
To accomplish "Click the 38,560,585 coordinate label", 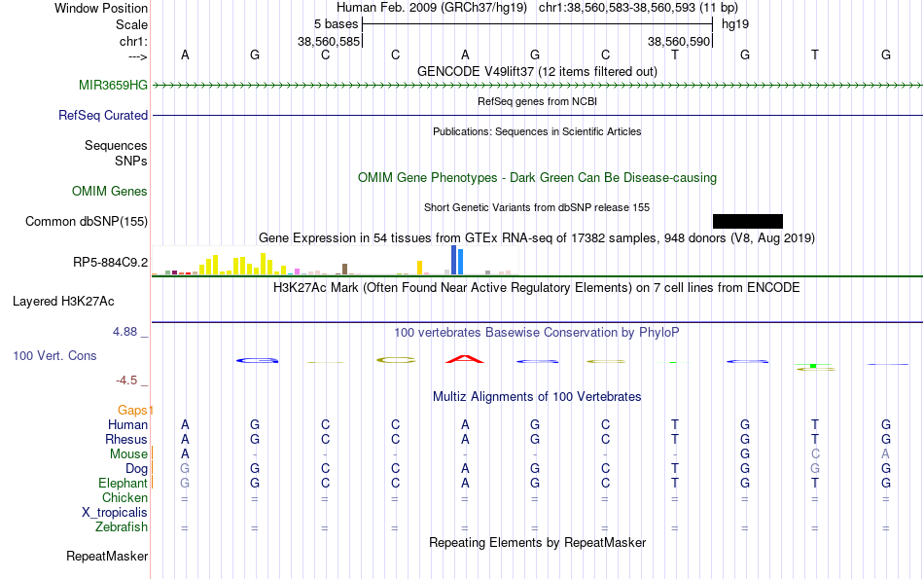I will tap(328, 42).
